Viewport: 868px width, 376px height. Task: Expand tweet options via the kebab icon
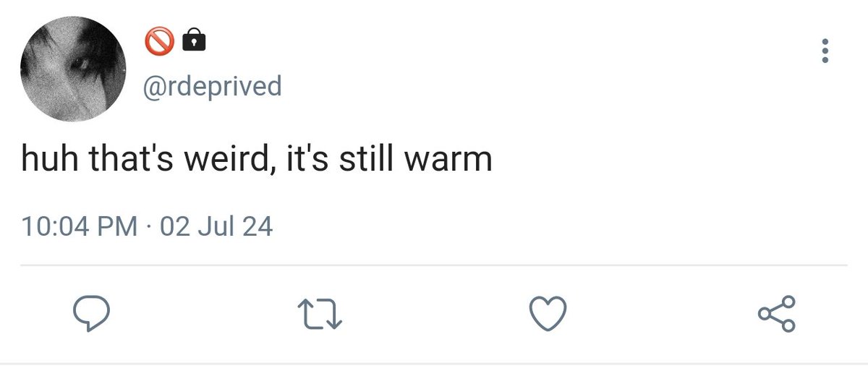pyautogui.click(x=825, y=51)
